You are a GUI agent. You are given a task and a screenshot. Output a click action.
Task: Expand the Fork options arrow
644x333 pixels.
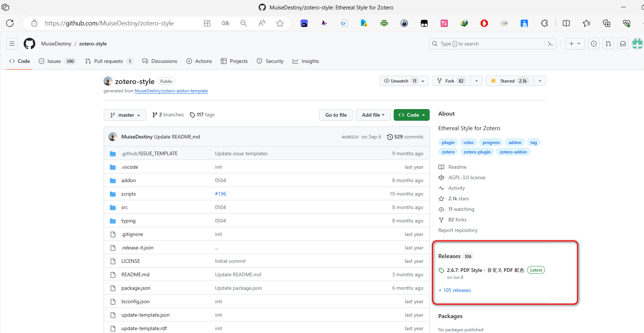click(477, 81)
